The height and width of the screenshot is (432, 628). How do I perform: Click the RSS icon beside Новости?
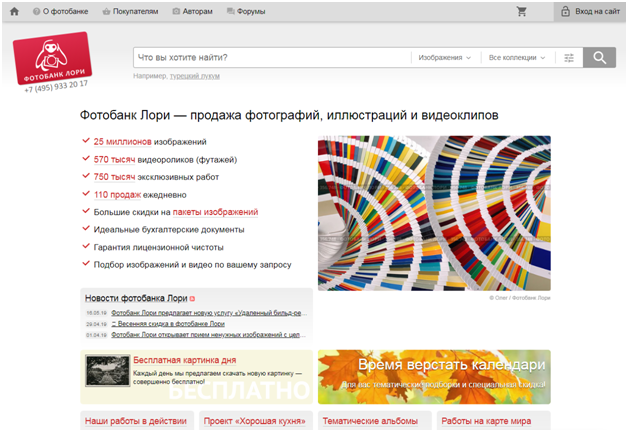(x=192, y=299)
